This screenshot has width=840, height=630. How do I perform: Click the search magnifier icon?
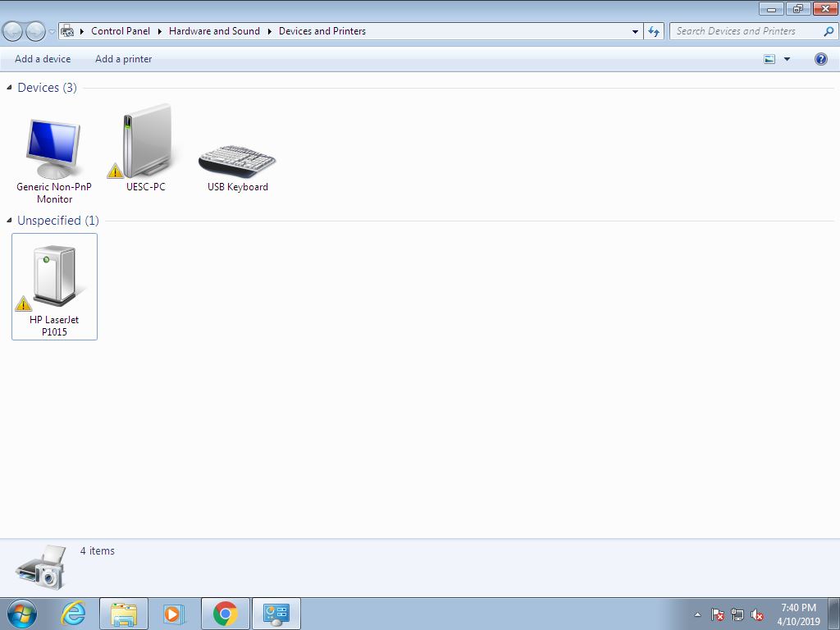click(829, 31)
